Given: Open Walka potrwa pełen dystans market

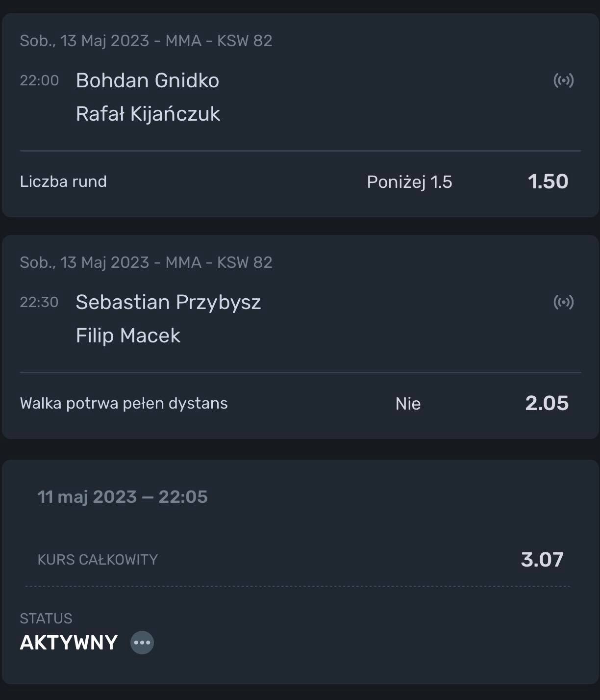Looking at the screenshot, I should tap(124, 403).
